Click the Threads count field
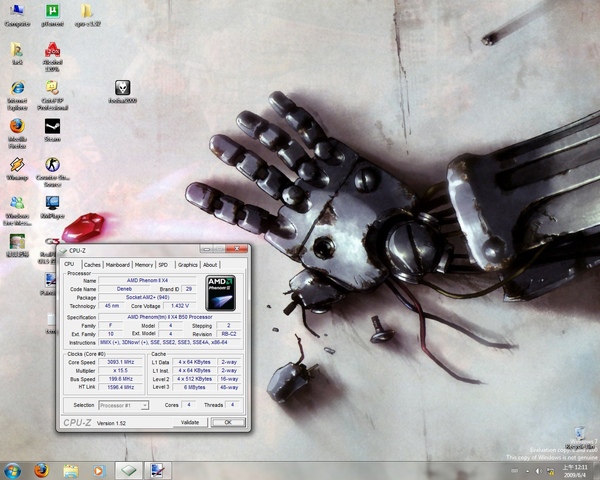The width and height of the screenshot is (600, 480). pos(232,405)
